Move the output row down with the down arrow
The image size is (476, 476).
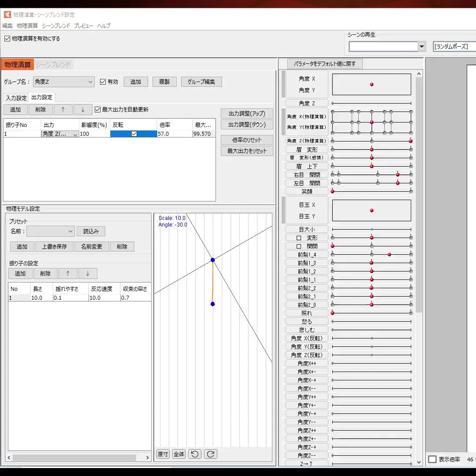tap(83, 110)
